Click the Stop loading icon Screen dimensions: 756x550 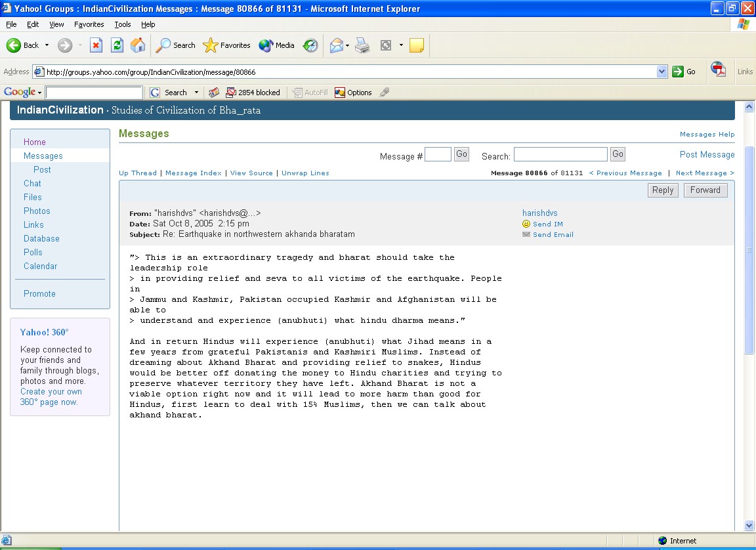pos(96,45)
